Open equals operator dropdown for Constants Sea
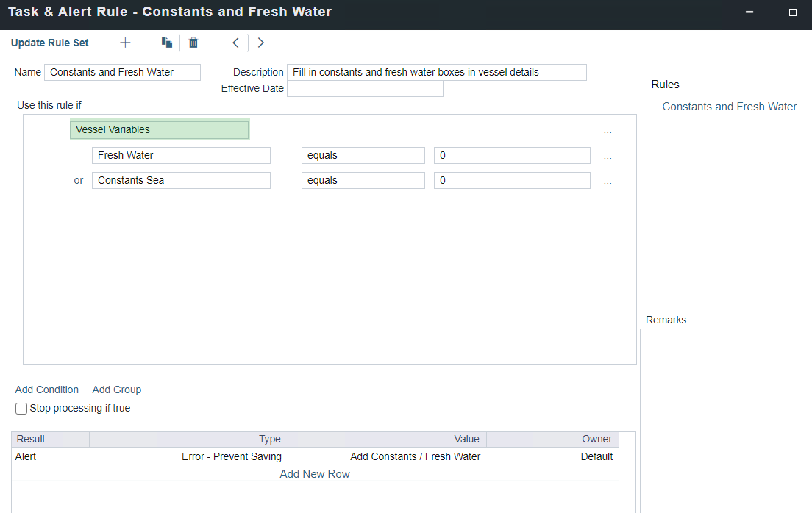812x513 pixels. click(x=363, y=180)
